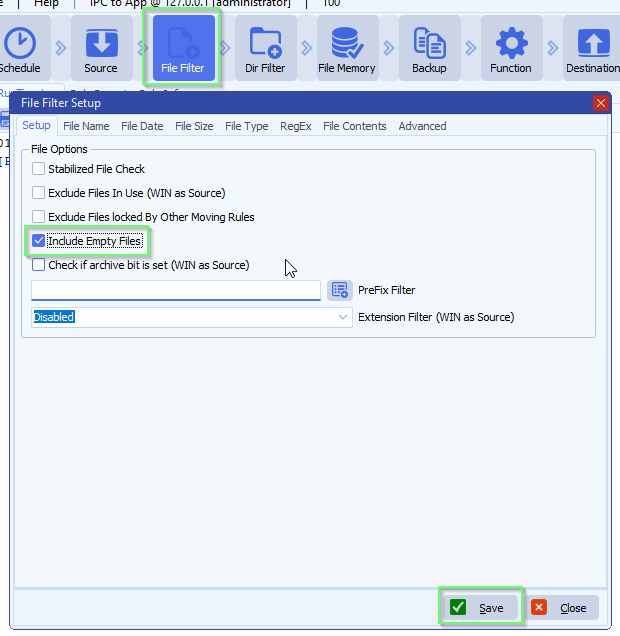Open the Source step
Screen dimensions: 620x636
pyautogui.click(x=101, y=48)
